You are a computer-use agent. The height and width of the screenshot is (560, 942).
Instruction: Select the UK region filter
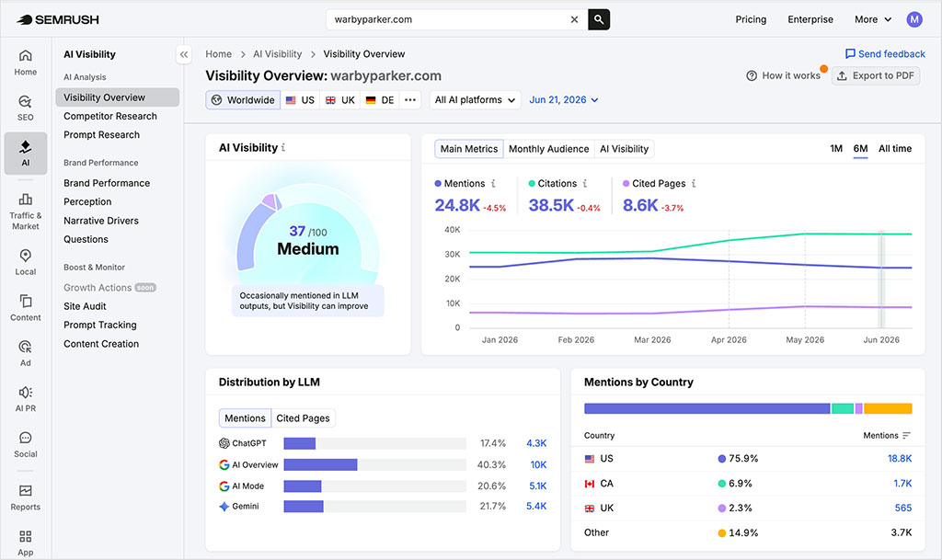point(340,100)
